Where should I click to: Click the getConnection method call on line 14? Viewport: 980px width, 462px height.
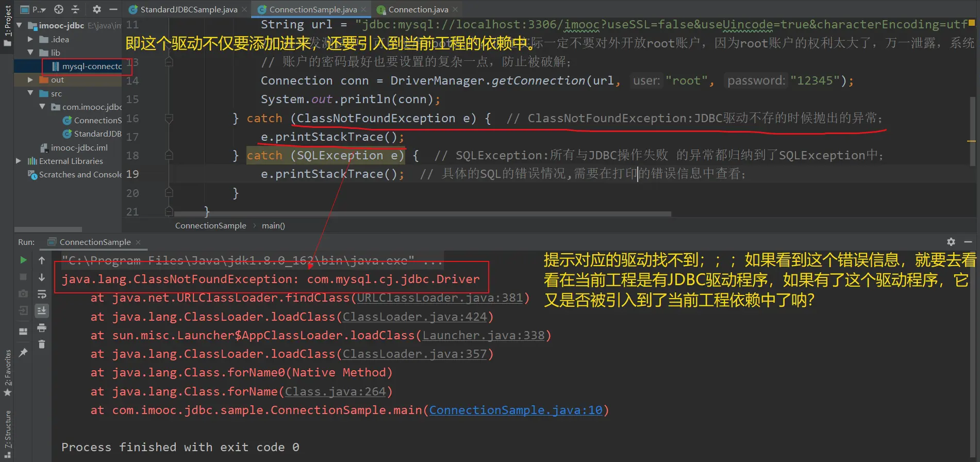[538, 80]
